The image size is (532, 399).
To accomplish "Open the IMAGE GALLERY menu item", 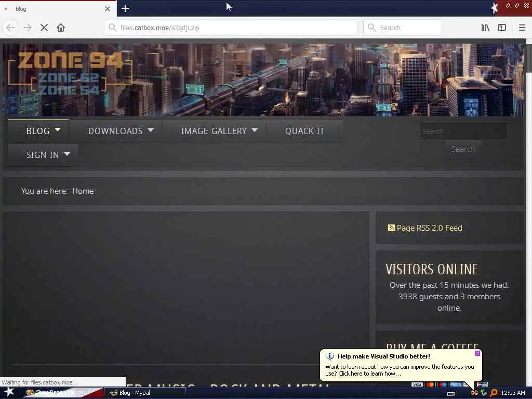I will click(214, 131).
